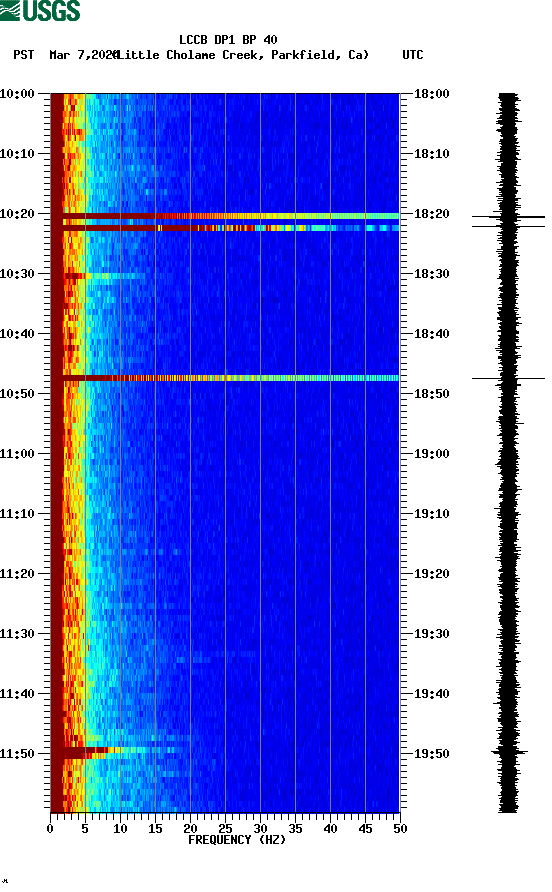Click the 15 Hz frequency tick label

click(155, 829)
